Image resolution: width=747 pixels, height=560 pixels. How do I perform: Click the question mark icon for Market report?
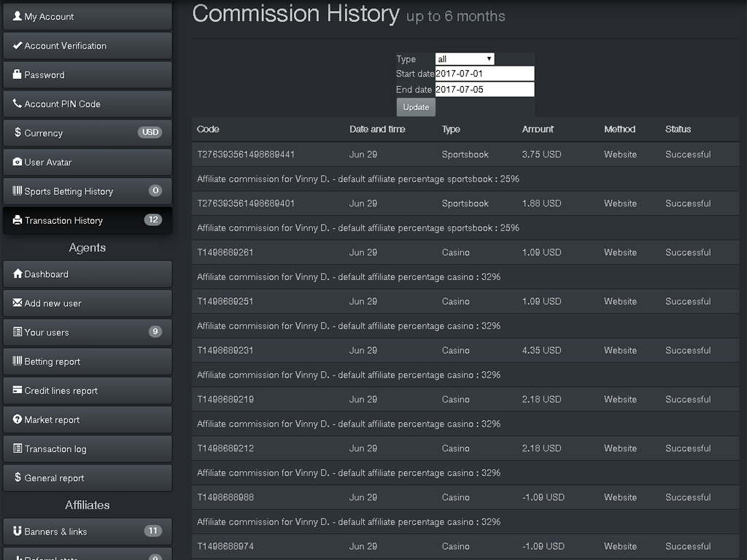18,420
